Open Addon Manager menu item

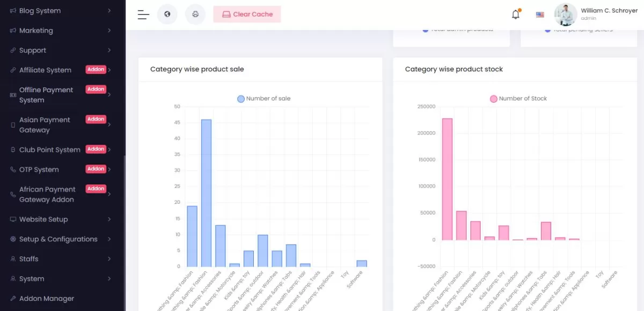[62, 299]
